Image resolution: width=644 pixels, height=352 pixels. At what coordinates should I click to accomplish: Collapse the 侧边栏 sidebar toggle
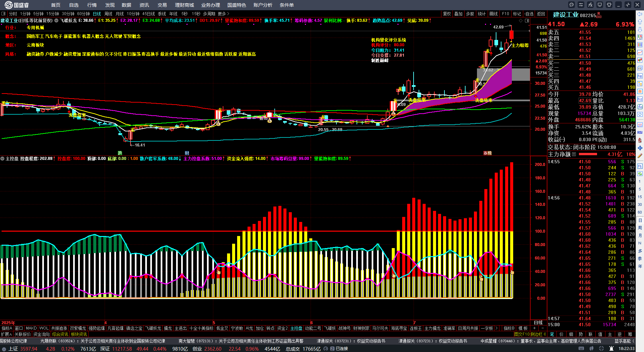[538, 334]
